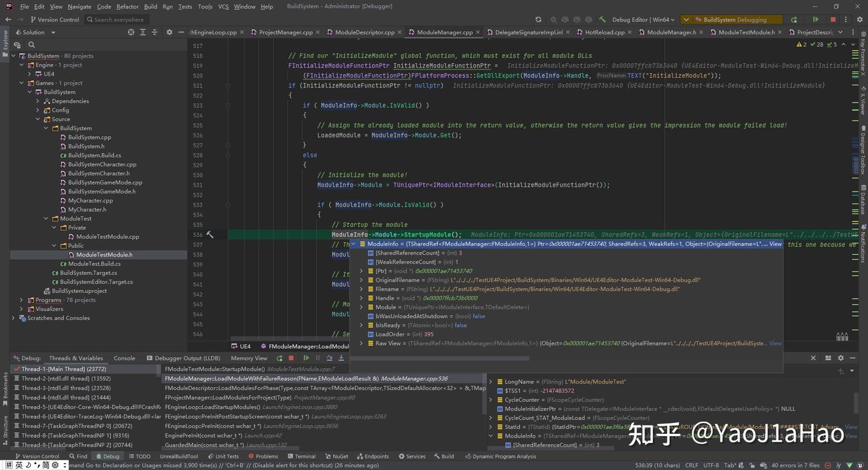Click the Expand All icon in Solution panel
This screenshot has width=868, height=470.
point(142,33)
